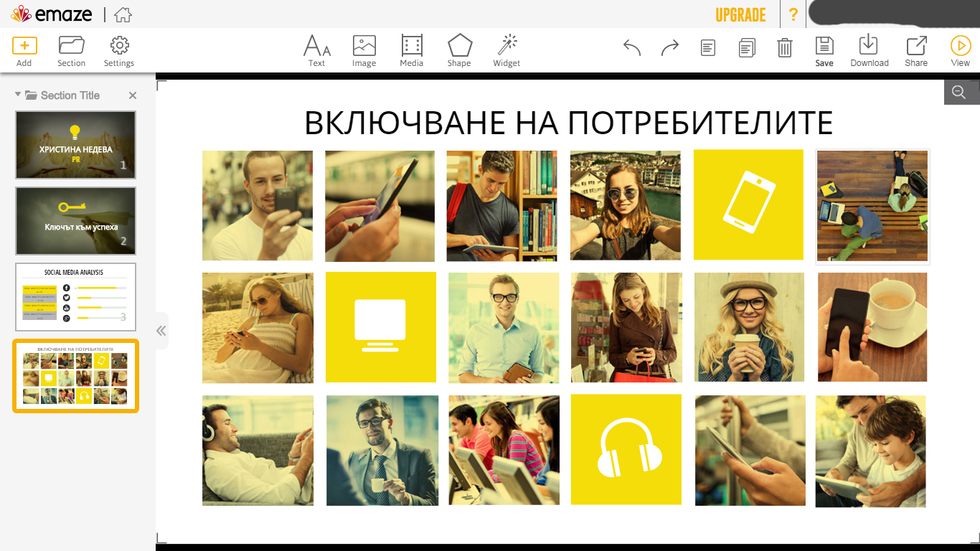Image resolution: width=980 pixels, height=551 pixels.
Task: Collapse the slide panel with double chevron
Action: tap(161, 331)
